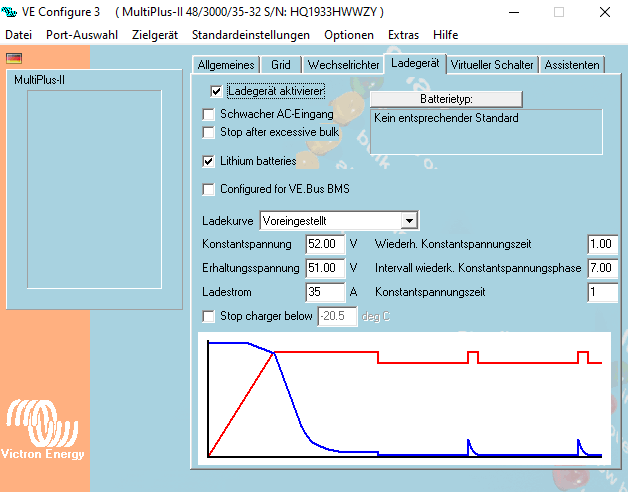Click the Intervall wiederk. Konstantspannungsphase 7.00 field

[x=602, y=268]
